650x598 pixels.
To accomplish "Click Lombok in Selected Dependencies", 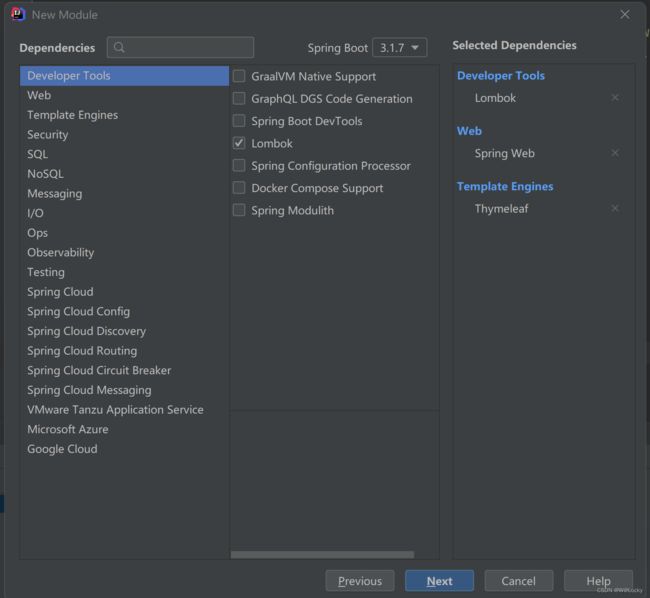I will 495,98.
